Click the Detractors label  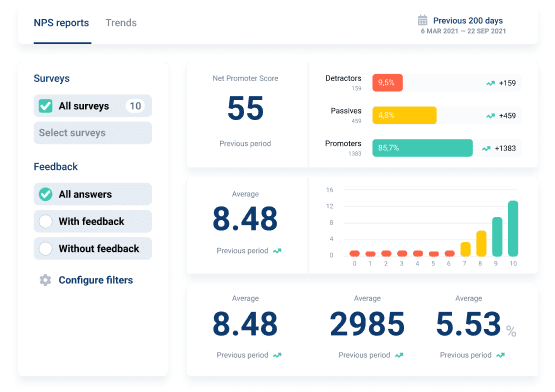343,78
